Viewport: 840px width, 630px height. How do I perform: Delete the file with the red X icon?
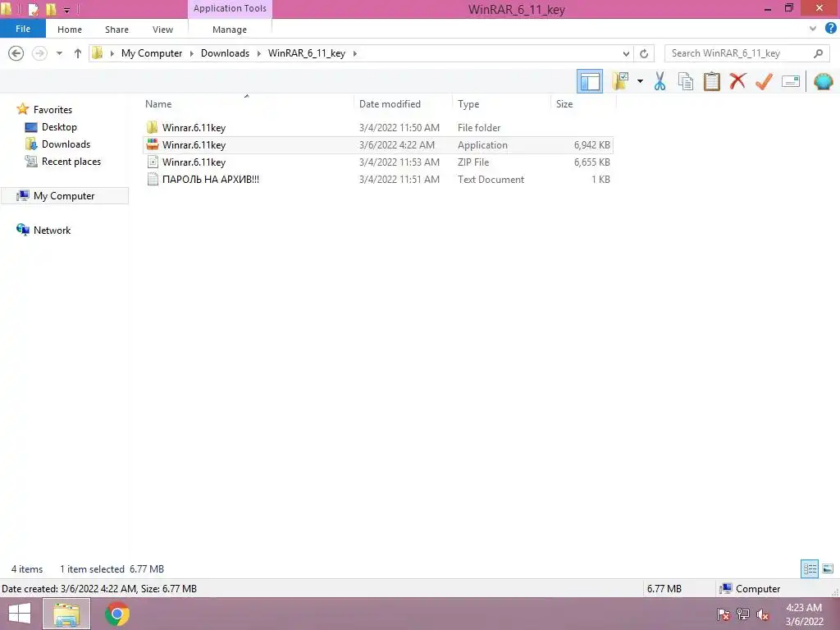coord(737,81)
